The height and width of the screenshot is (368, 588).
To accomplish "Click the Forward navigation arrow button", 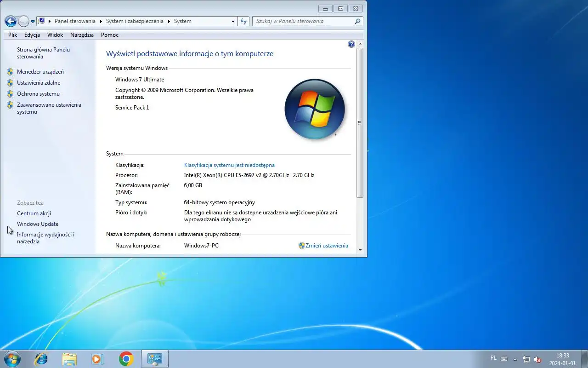I will point(23,21).
